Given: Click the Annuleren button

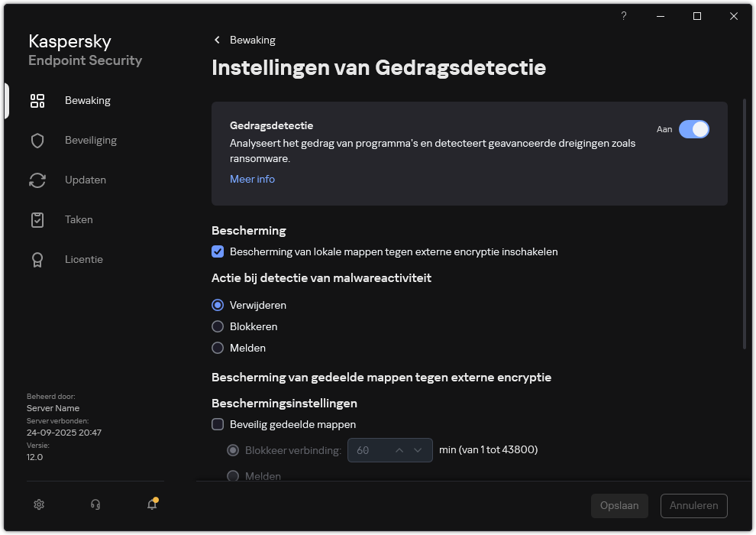Looking at the screenshot, I should coord(693,505).
